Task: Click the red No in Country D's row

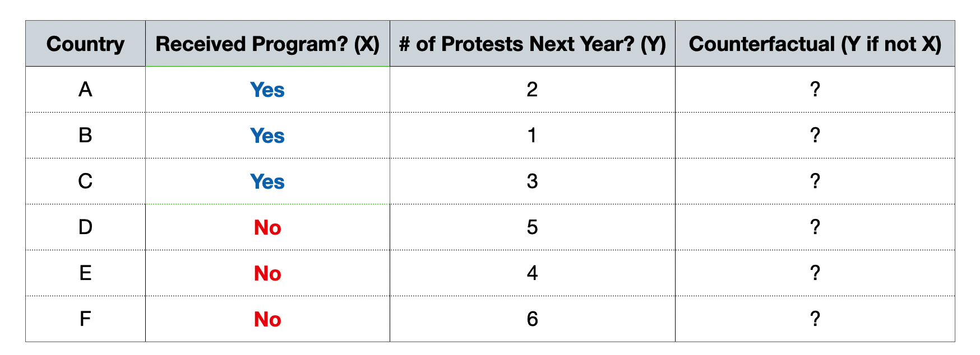Action: click(x=267, y=227)
